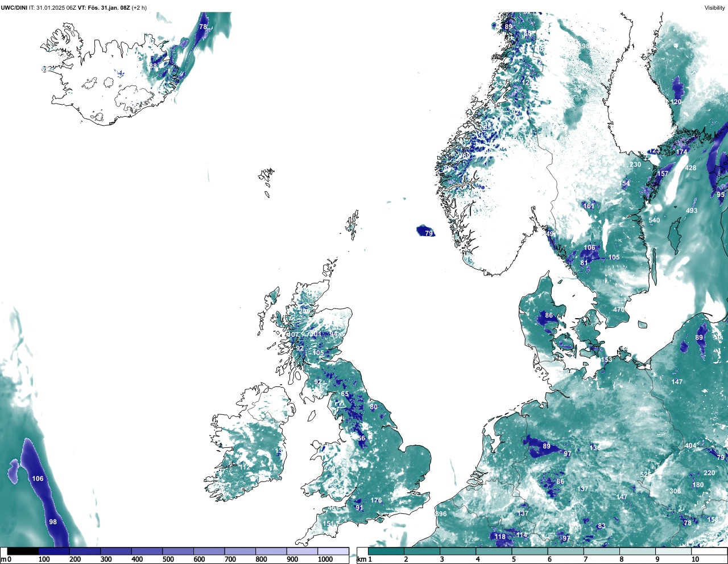Select the white swatch beyond 10 km
The height and width of the screenshot is (564, 728).
point(709,551)
